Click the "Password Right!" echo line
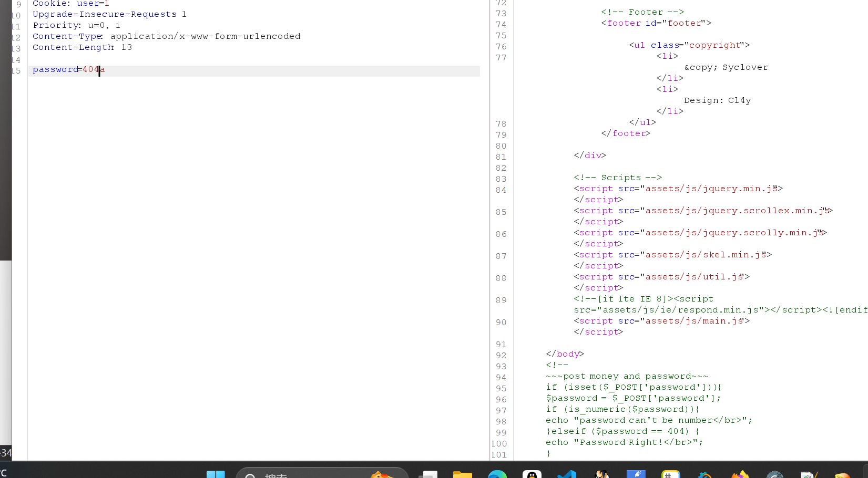This screenshot has height=478, width=868. (x=624, y=442)
